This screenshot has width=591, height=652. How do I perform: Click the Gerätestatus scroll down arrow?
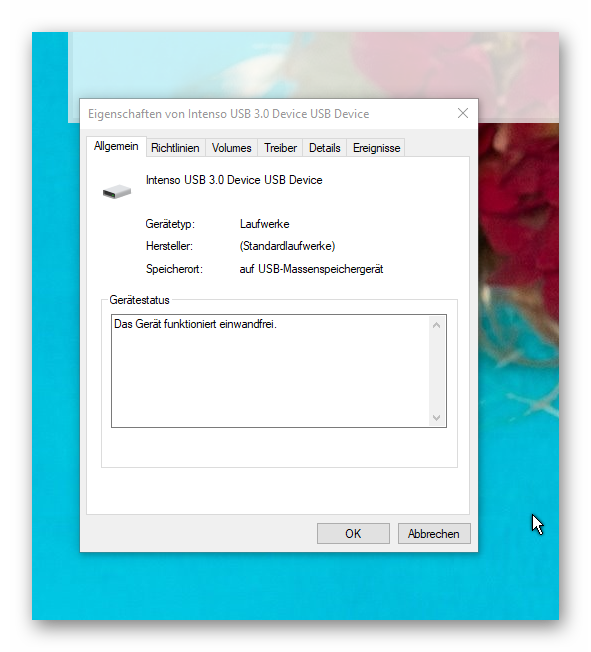436,417
